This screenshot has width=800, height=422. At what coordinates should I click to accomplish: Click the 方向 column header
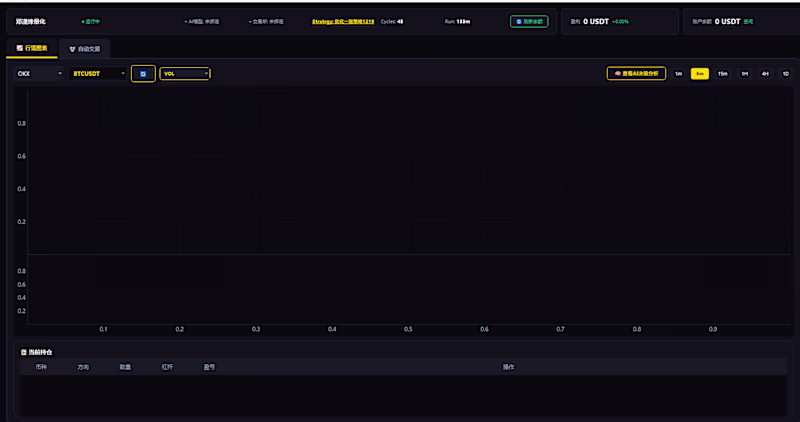pos(83,367)
